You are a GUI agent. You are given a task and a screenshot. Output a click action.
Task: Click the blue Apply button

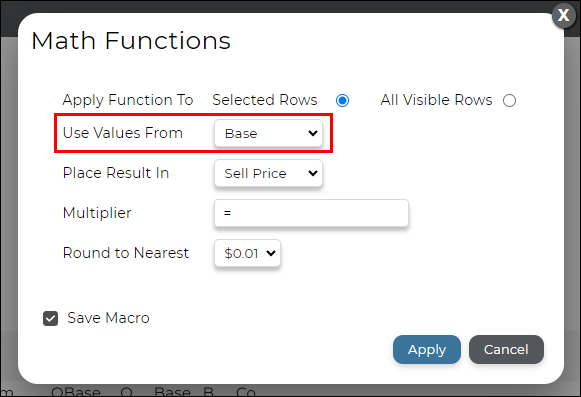tap(427, 350)
